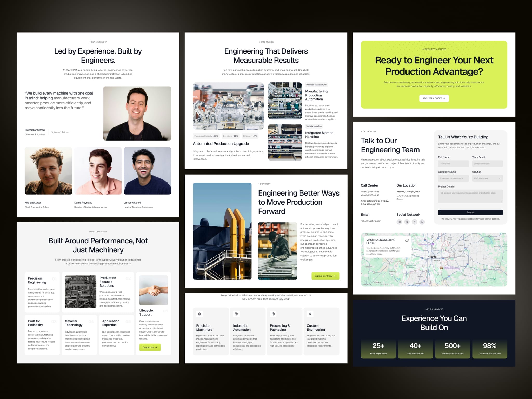Screen dimensions: 532x399
Task: Open the Solution dropdown showing CNC Machinery
Action: click(x=487, y=178)
